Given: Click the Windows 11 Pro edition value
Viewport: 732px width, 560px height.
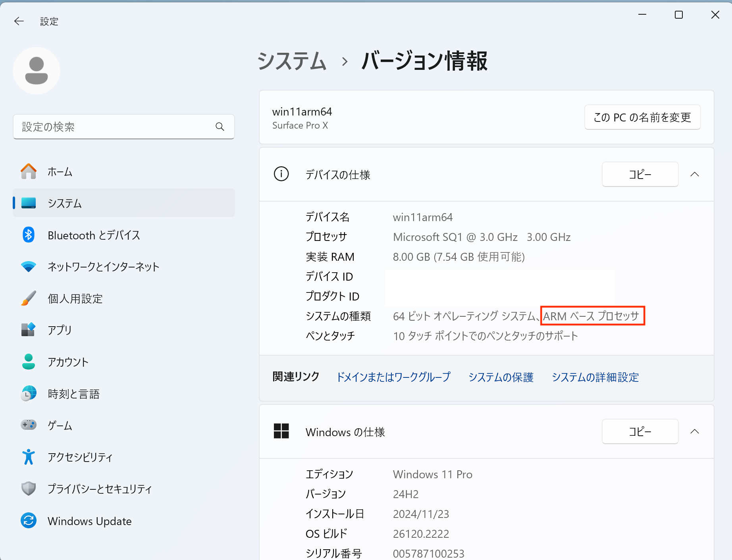Looking at the screenshot, I should click(432, 474).
